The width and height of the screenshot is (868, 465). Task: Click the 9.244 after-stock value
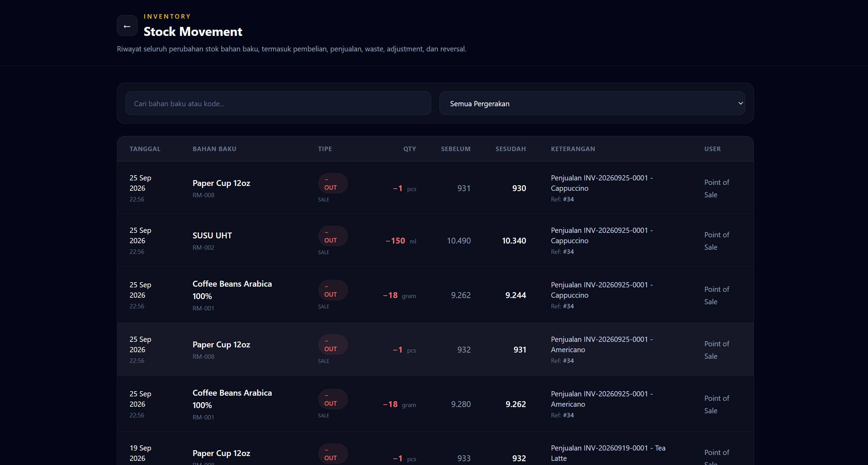pyautogui.click(x=515, y=295)
